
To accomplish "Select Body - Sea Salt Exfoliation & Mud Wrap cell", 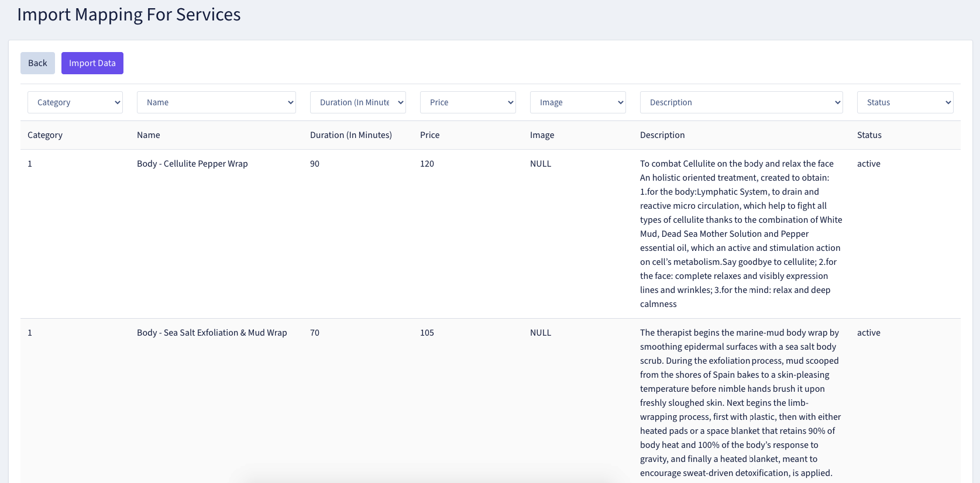I will click(x=212, y=333).
